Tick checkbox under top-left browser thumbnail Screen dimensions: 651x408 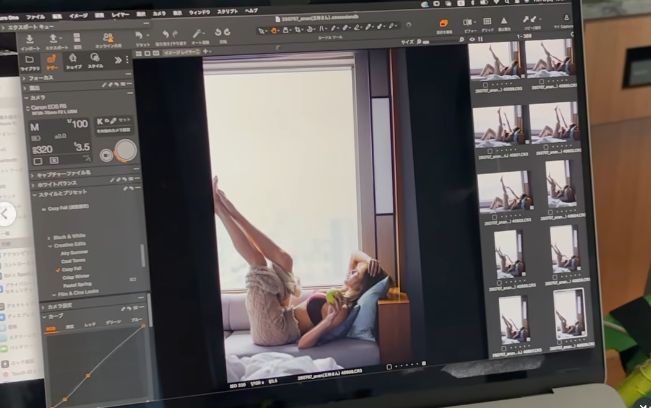point(485,85)
